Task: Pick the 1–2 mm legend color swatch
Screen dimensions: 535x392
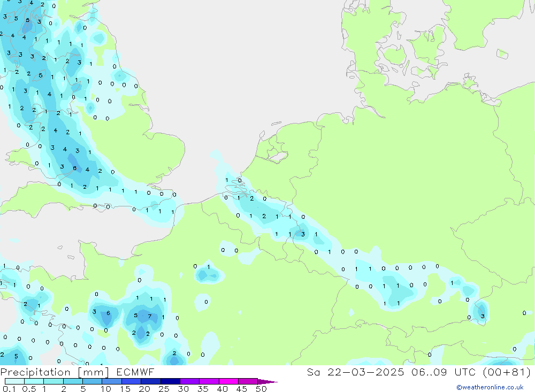Action: pyautogui.click(x=53, y=381)
